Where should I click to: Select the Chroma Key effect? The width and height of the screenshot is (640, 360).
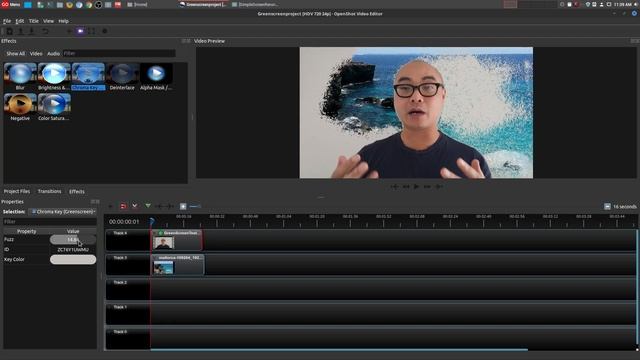[88, 77]
